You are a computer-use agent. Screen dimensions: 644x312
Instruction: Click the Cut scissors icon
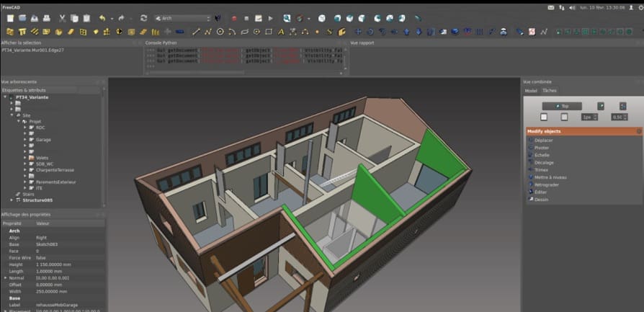coord(63,18)
